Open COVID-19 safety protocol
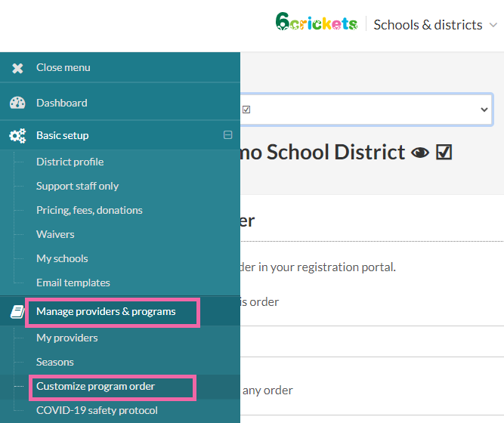The height and width of the screenshot is (423, 504). click(x=97, y=410)
